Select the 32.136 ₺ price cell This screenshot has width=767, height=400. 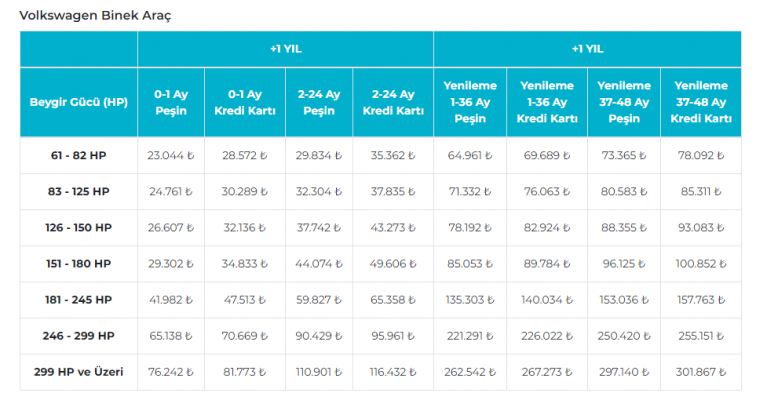click(x=245, y=228)
